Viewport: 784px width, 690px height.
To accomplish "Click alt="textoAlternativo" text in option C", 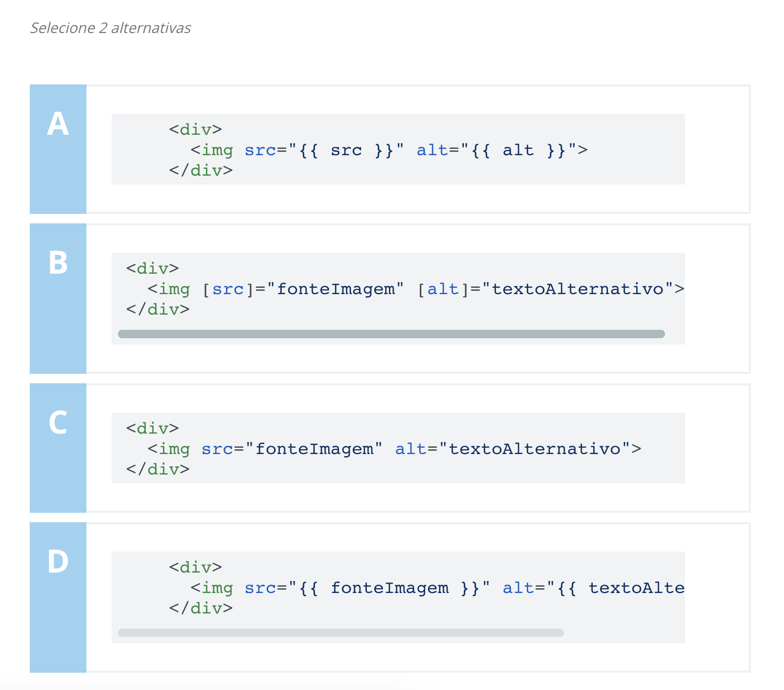I will (513, 449).
